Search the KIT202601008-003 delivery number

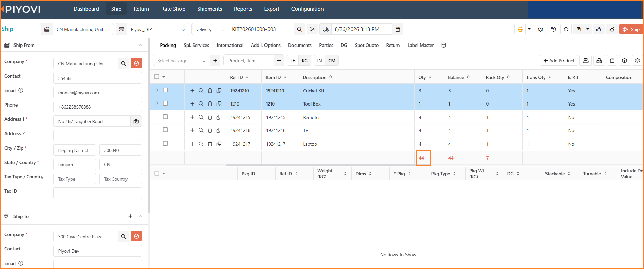[x=299, y=29]
